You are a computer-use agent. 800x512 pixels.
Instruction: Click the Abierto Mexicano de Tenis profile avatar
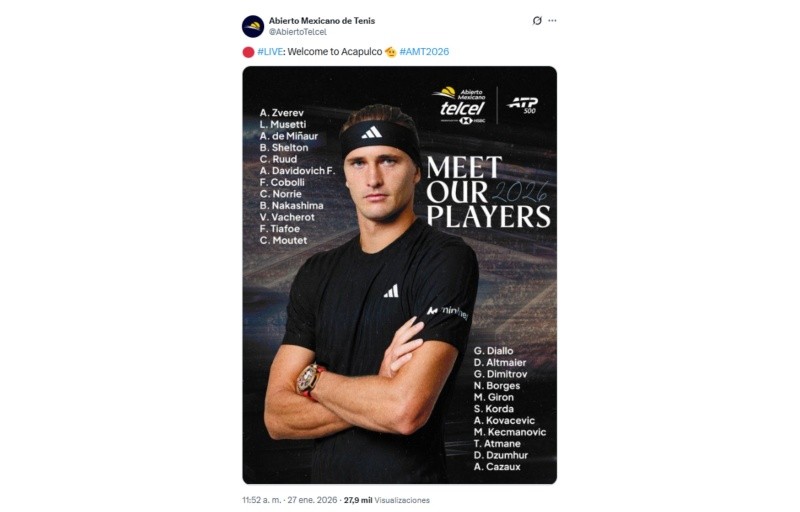(x=253, y=26)
